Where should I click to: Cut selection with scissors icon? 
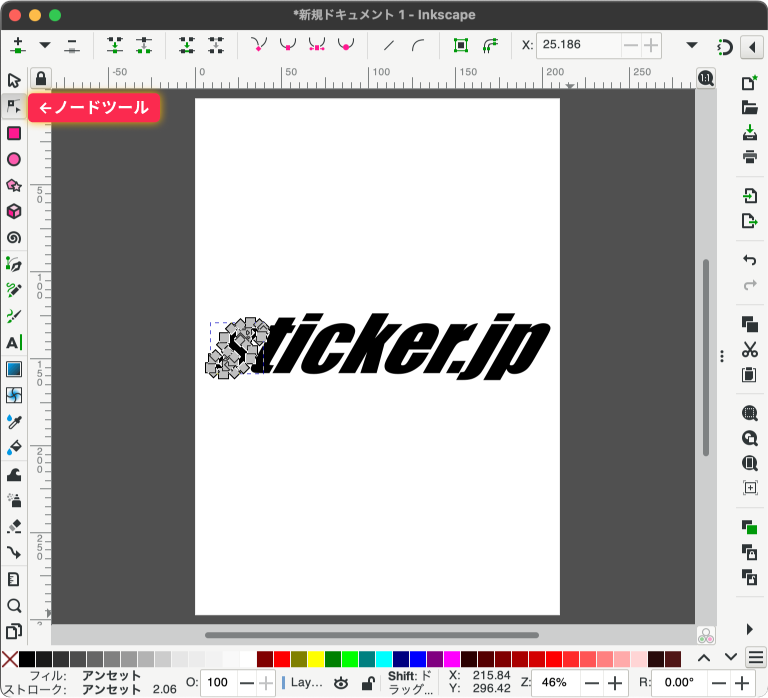tap(749, 349)
